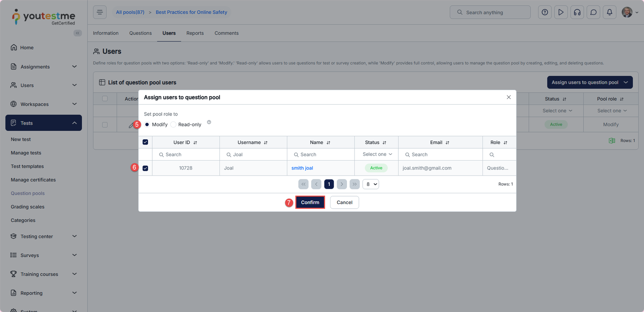Open the Status 'Select one' filter dropdown
Screen dimensions: 644x312
(377, 154)
